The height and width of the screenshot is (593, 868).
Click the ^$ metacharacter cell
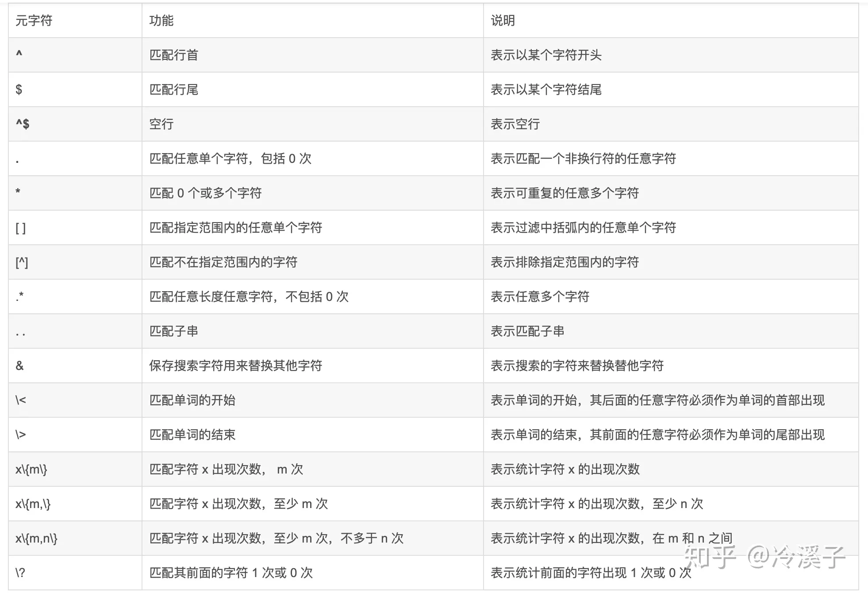click(x=75, y=124)
